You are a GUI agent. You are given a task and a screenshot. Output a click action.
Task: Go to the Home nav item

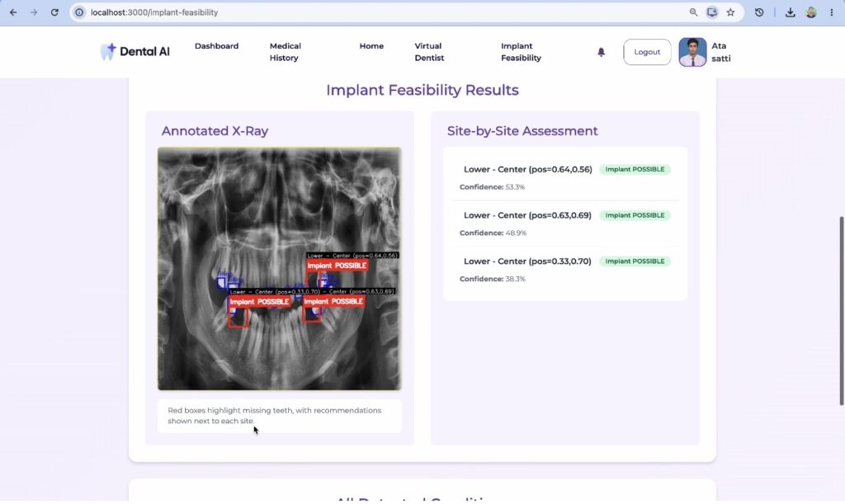372,46
